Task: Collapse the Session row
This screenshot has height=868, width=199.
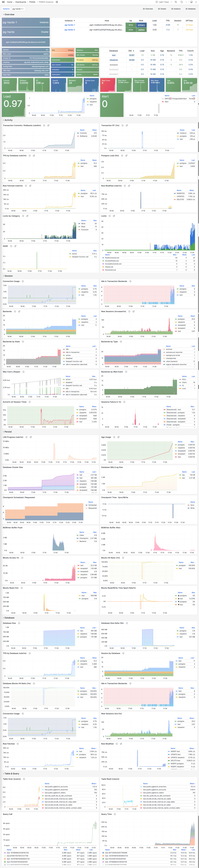Action: (x=8, y=276)
